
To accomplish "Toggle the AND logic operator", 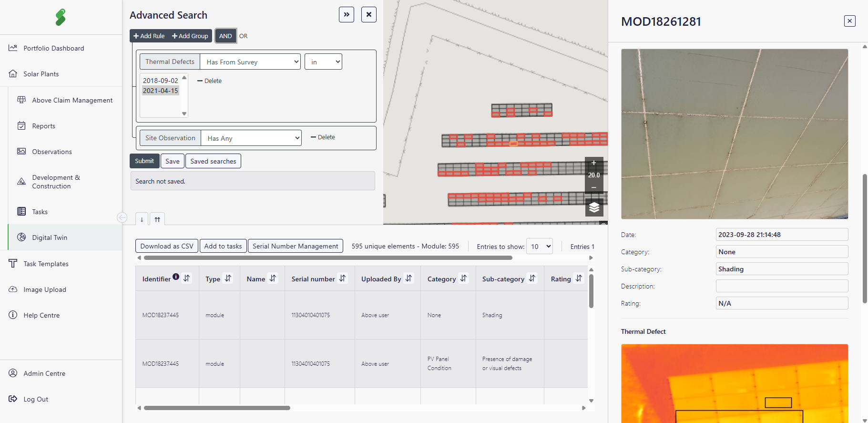I will coord(225,36).
